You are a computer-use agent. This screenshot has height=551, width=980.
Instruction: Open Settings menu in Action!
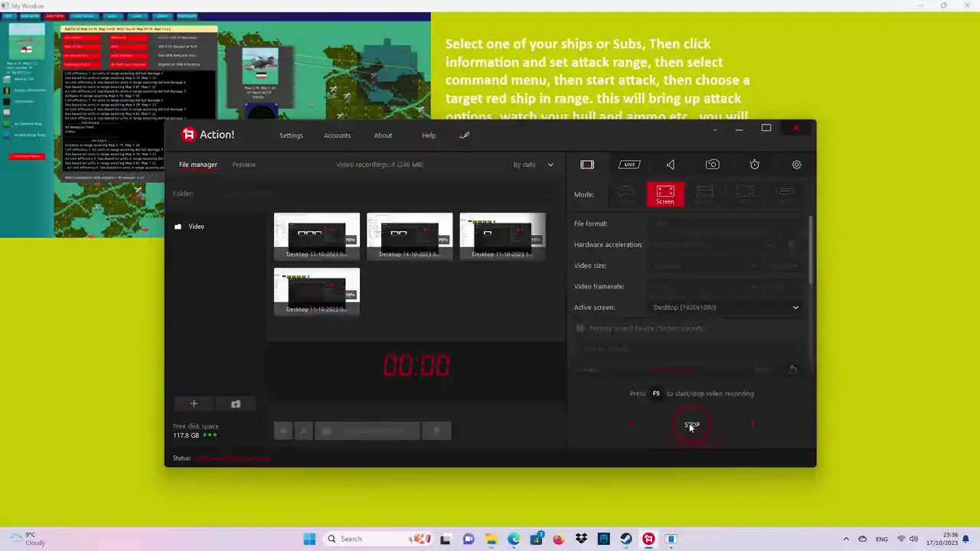click(x=291, y=135)
